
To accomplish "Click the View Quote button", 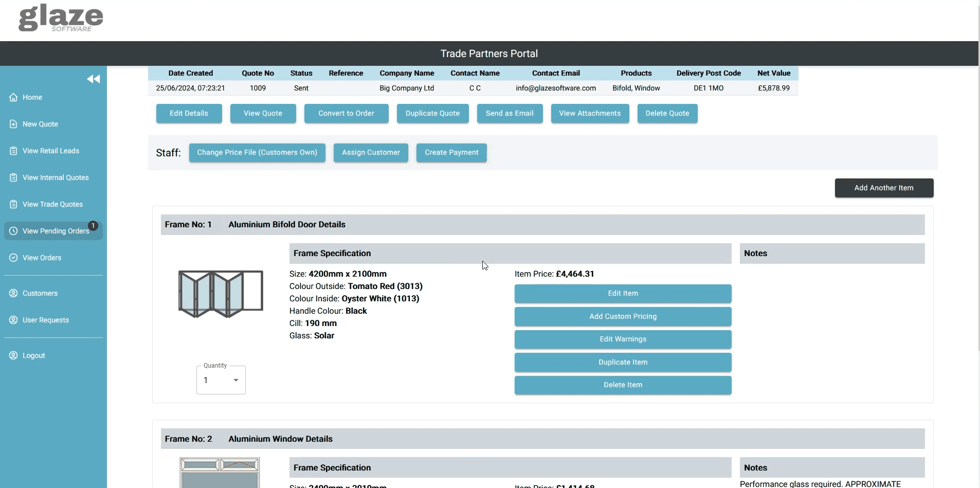I will coord(263,113).
